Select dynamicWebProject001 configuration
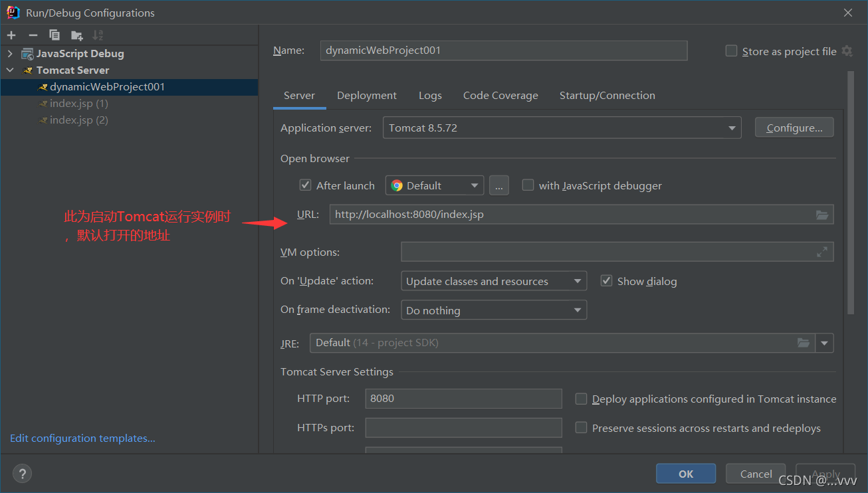Viewport: 868px width, 493px height. click(129, 87)
